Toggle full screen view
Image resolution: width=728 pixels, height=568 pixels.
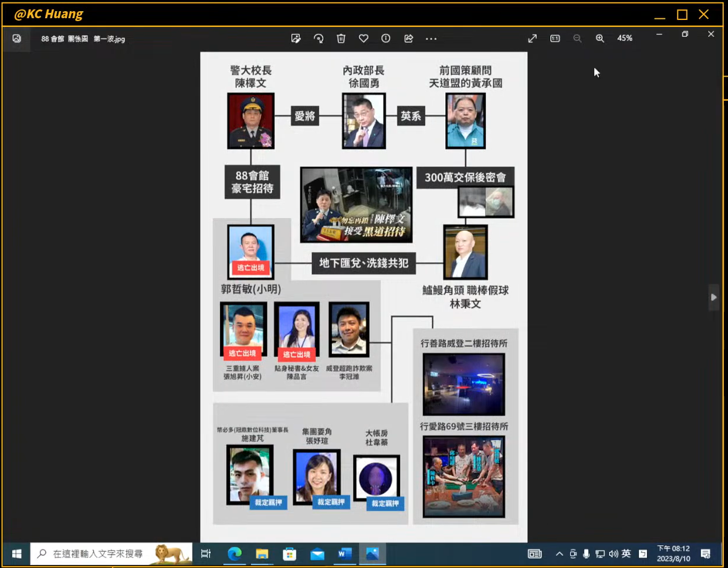532,39
